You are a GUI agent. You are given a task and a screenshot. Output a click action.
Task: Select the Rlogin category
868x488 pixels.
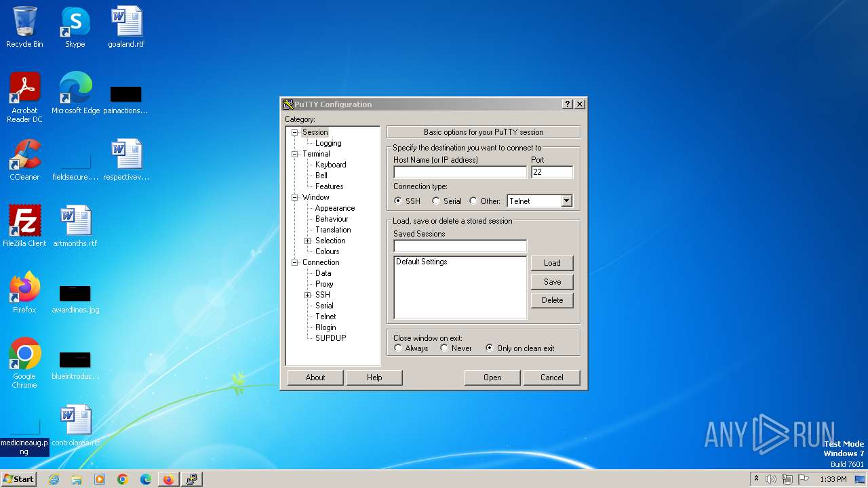325,327
